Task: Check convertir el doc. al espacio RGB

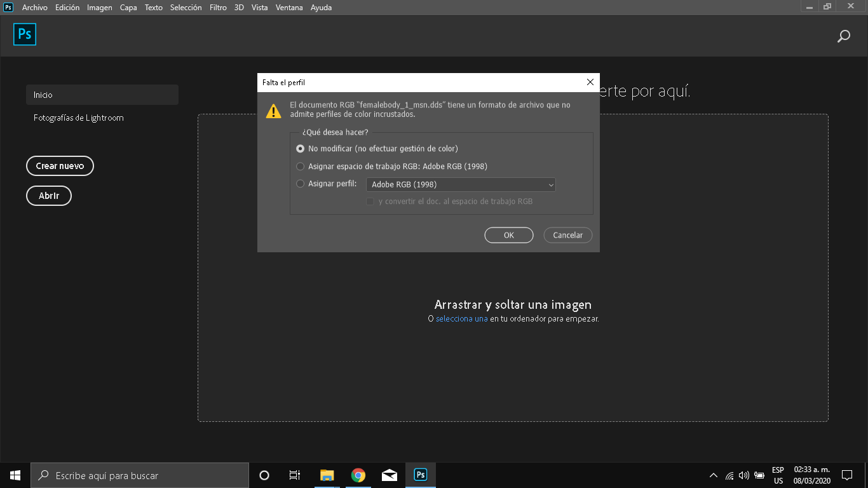Action: click(370, 201)
